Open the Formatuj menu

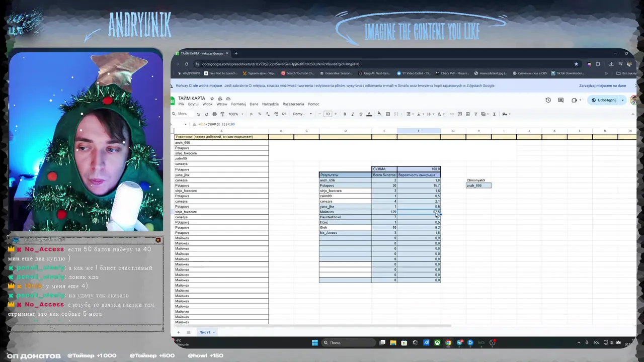point(238,104)
